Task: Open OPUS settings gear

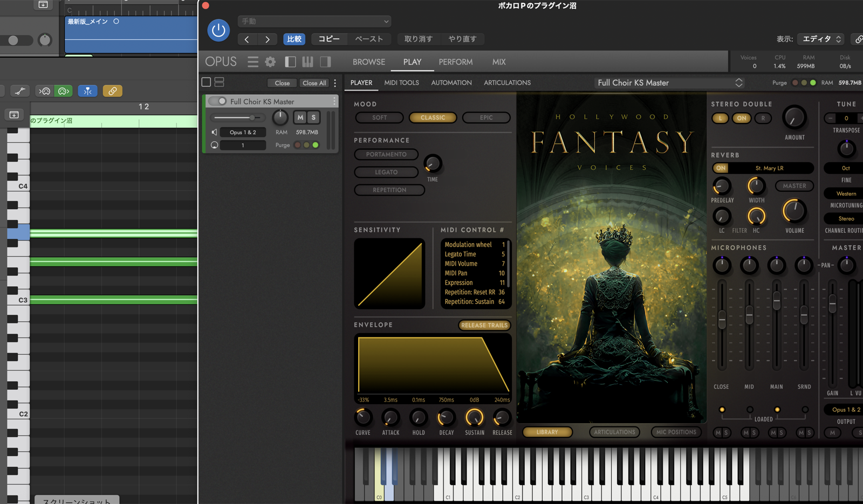Action: tap(270, 62)
